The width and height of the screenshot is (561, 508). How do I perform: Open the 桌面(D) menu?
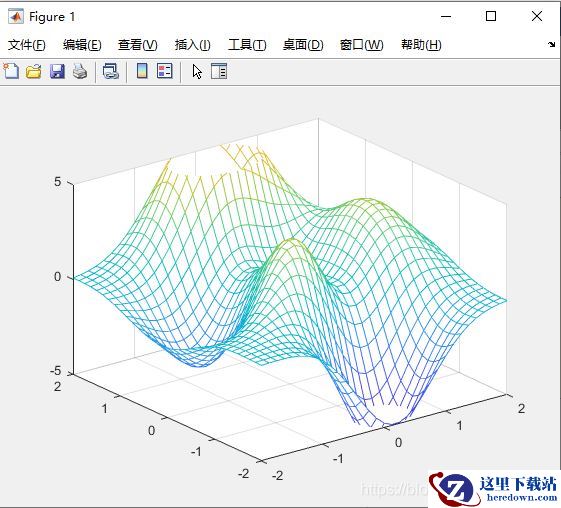point(303,45)
